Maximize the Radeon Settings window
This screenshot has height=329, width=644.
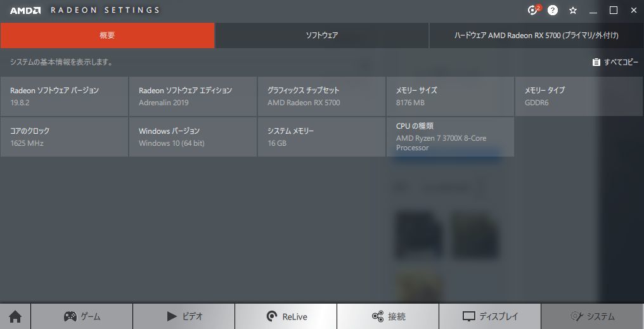pos(613,11)
